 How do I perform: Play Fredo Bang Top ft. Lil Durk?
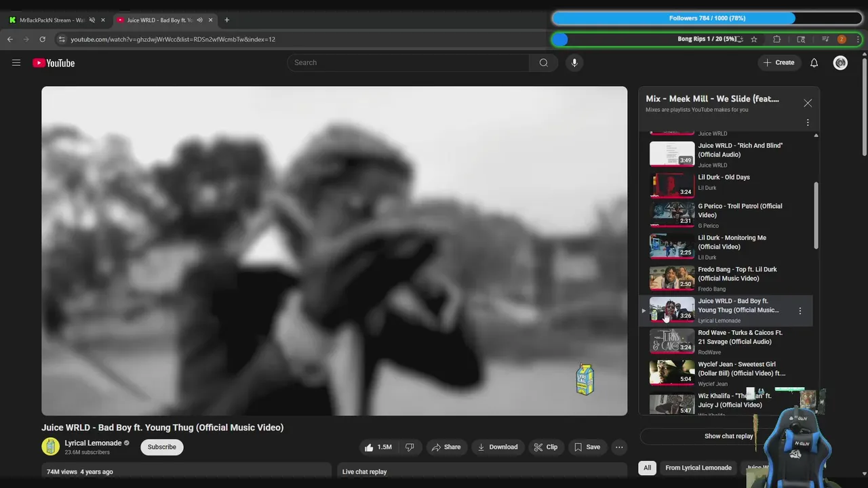click(726, 279)
